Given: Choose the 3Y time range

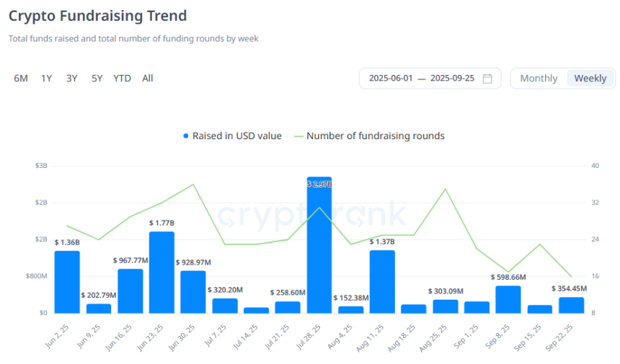Looking at the screenshot, I should (x=71, y=78).
